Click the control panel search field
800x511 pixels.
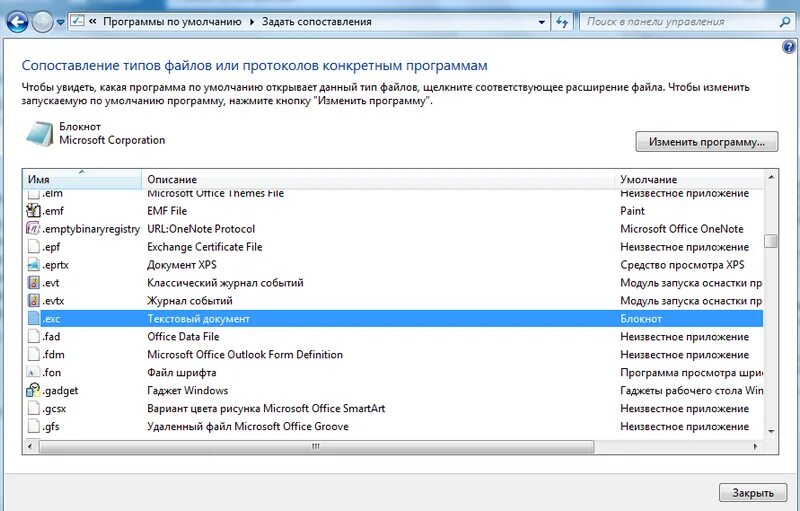(679, 22)
